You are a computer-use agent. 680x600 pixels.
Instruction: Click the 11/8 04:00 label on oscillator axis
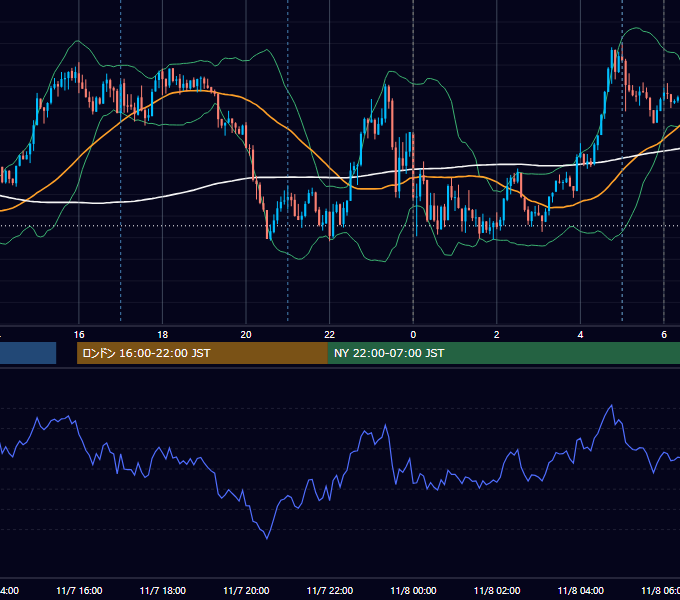tap(581, 590)
